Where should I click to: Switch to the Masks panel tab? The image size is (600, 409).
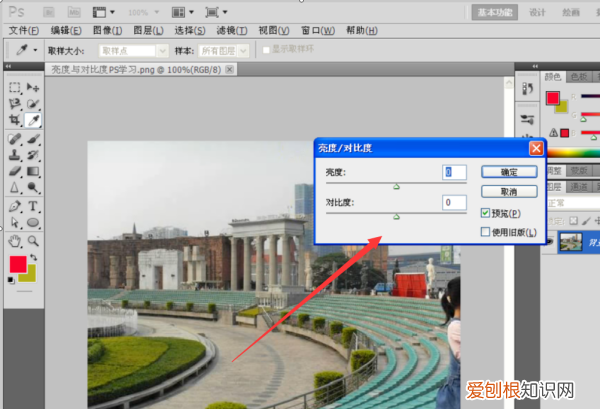tap(579, 170)
